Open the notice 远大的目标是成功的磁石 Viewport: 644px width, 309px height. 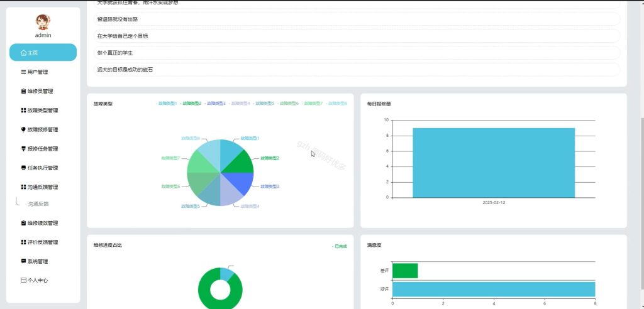pos(357,70)
